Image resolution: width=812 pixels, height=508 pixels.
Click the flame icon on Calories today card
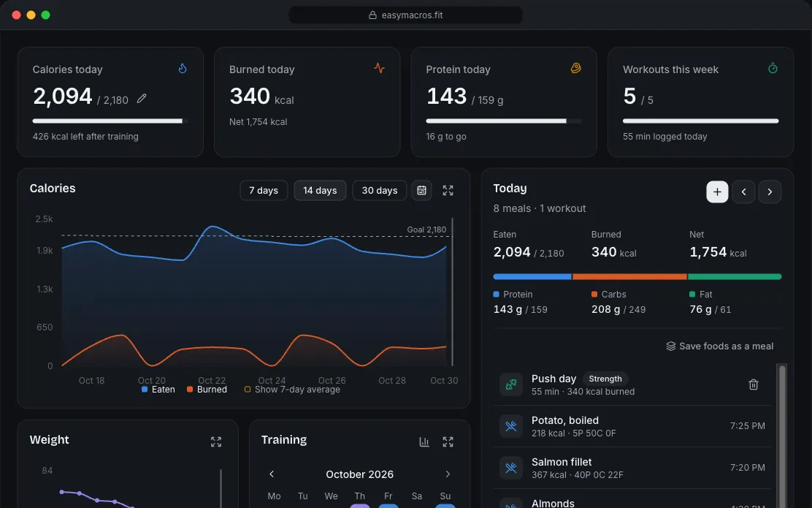point(183,69)
